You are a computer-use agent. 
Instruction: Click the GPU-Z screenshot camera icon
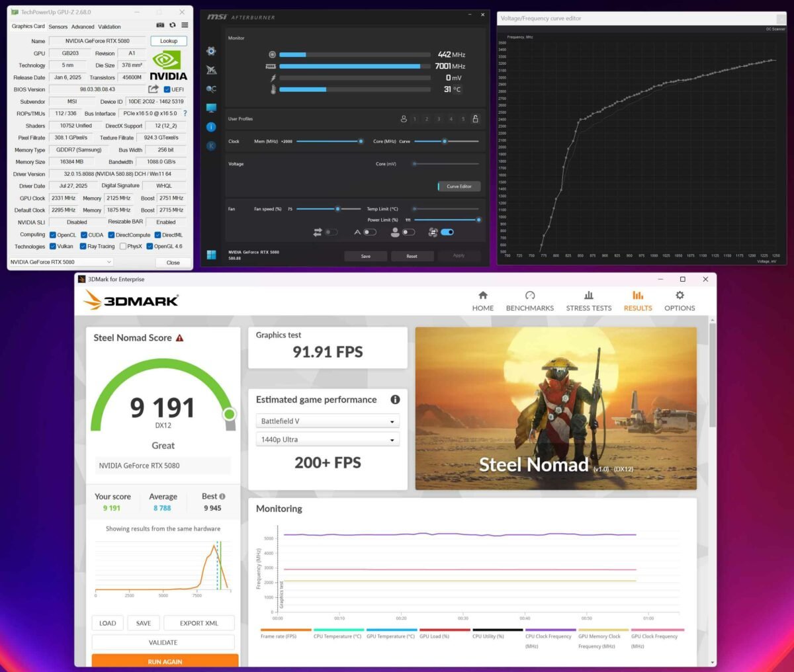pos(160,25)
